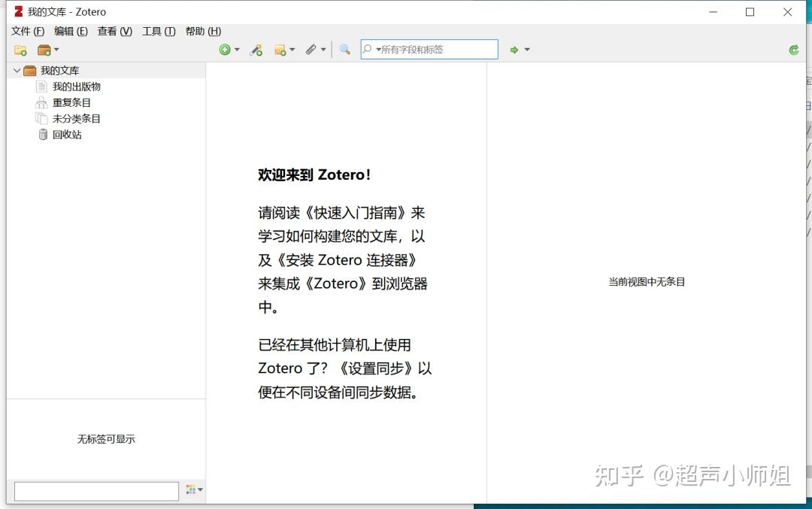
Task: Sync library using the green sync icon
Action: click(793, 50)
